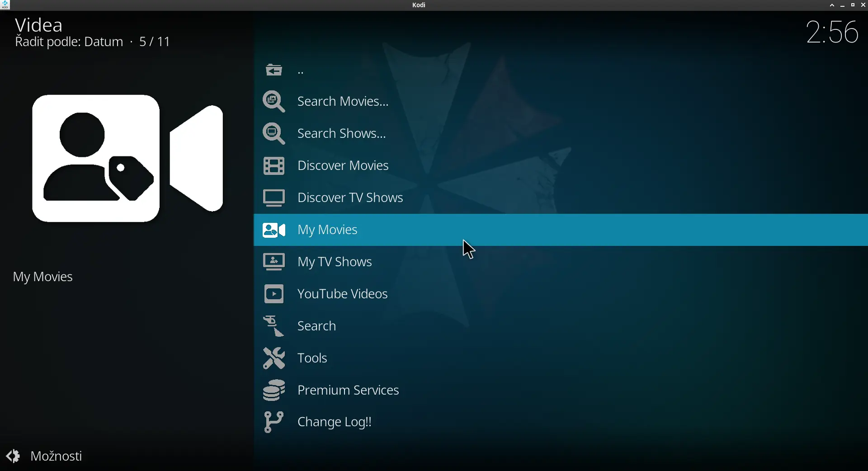Click the 'Řadit podle: Datum' sort label
The height and width of the screenshot is (471, 868).
[x=69, y=42]
